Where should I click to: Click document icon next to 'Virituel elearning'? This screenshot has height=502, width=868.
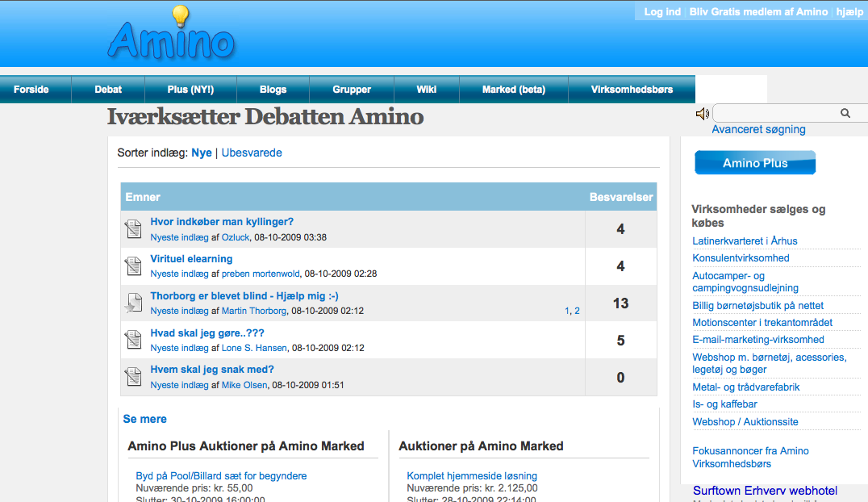pos(133,266)
